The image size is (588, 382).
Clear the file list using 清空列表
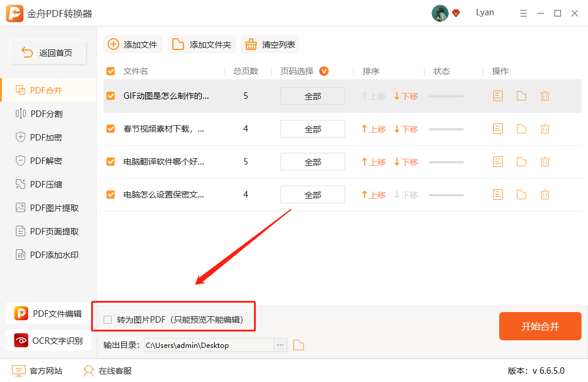[x=269, y=44]
